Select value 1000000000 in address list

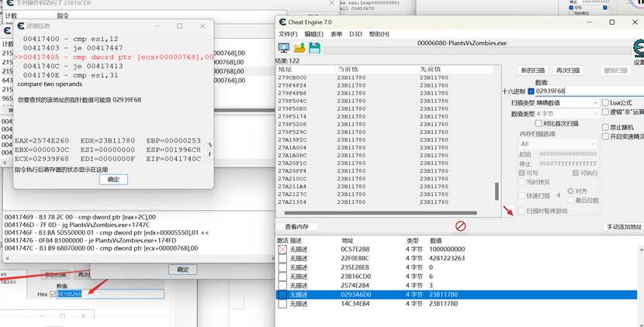click(x=447, y=249)
